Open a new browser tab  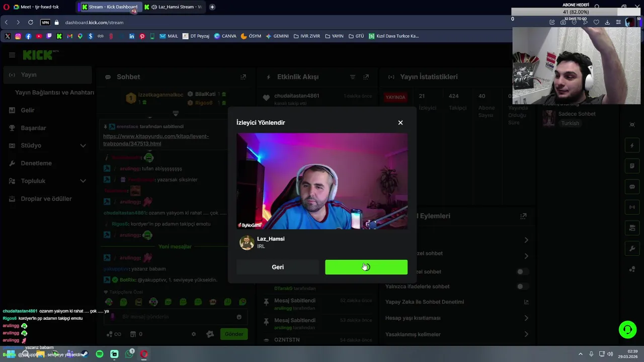212,7
